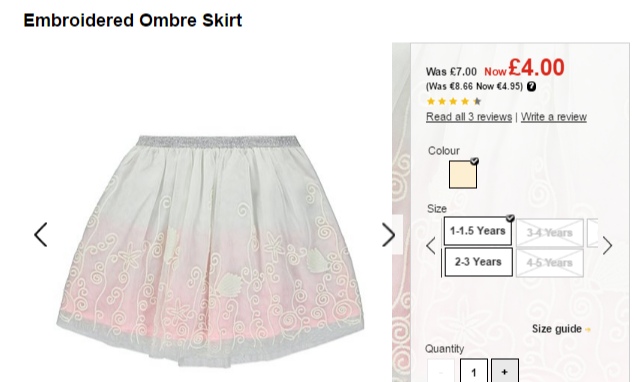
Task: Open Write a review link
Action: click(x=554, y=117)
